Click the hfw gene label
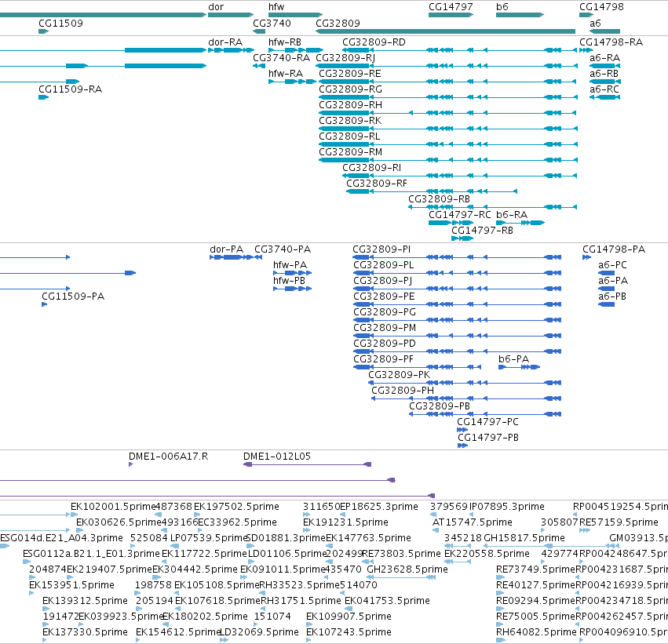 (x=276, y=7)
